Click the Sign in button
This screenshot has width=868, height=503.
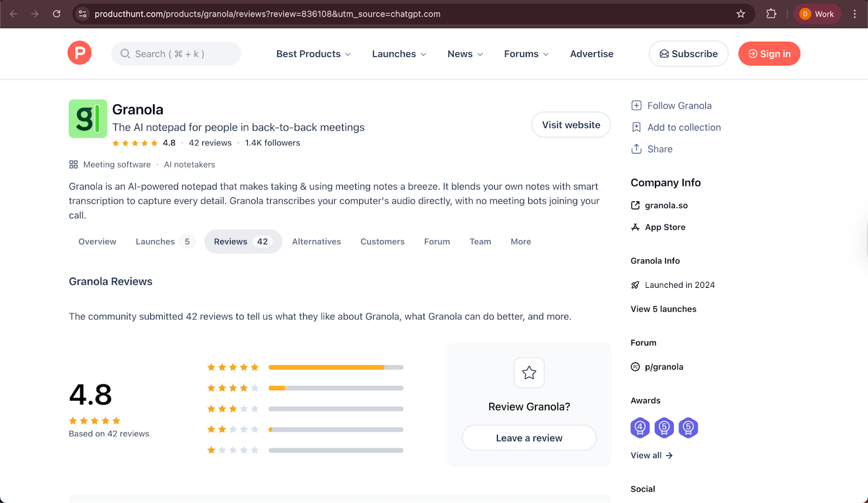coord(769,54)
